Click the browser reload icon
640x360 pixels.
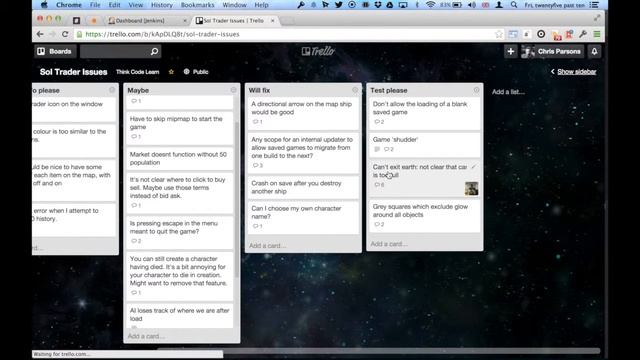point(64,34)
